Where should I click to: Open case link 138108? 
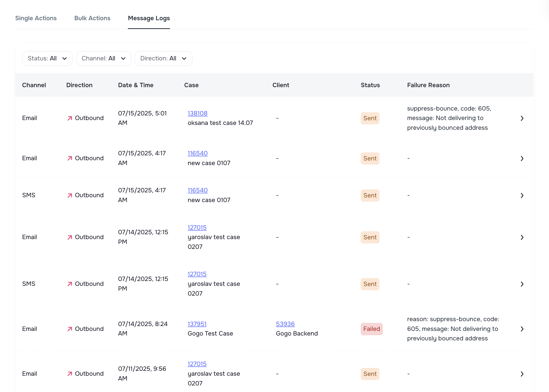pyautogui.click(x=198, y=113)
